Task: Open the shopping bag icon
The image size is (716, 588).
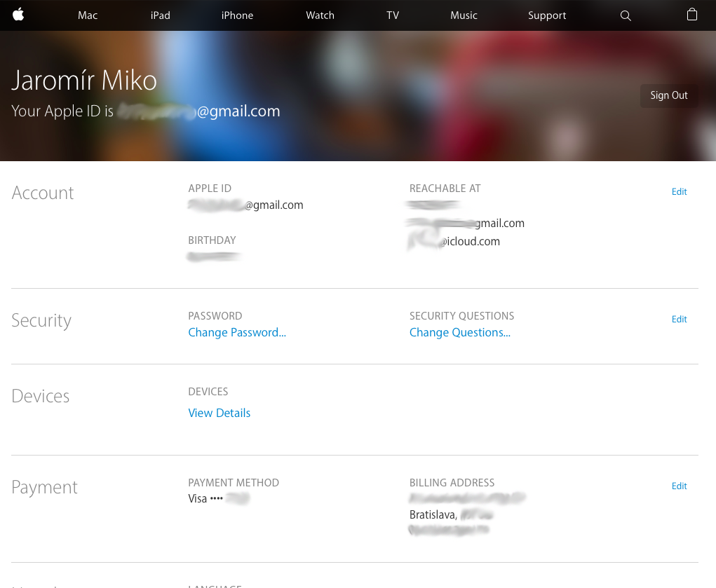Action: 691,15
